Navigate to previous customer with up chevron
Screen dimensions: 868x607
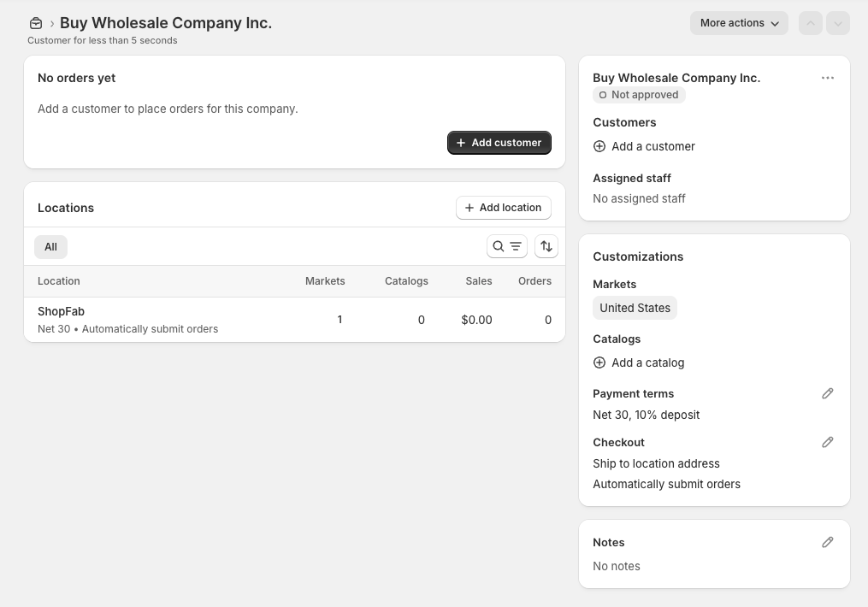click(x=810, y=23)
